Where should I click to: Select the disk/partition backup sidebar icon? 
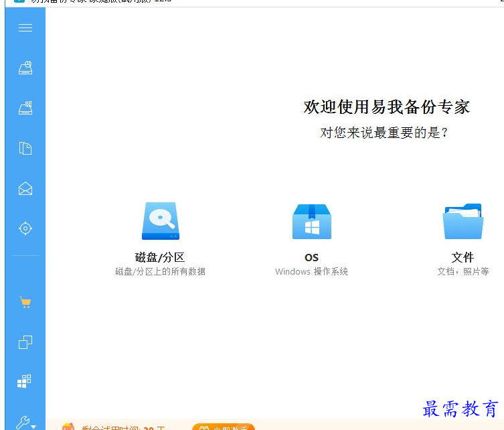point(25,68)
